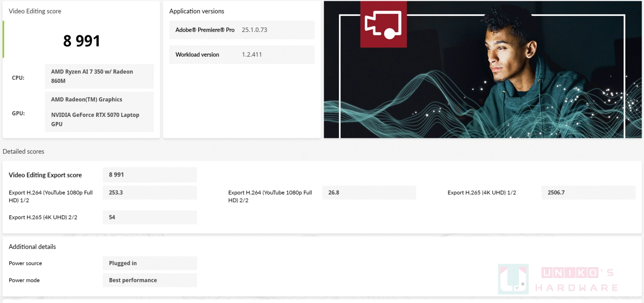
Task: Select NVIDIA GeForce RTX 5070 Laptop GPU entry
Action: pos(95,119)
